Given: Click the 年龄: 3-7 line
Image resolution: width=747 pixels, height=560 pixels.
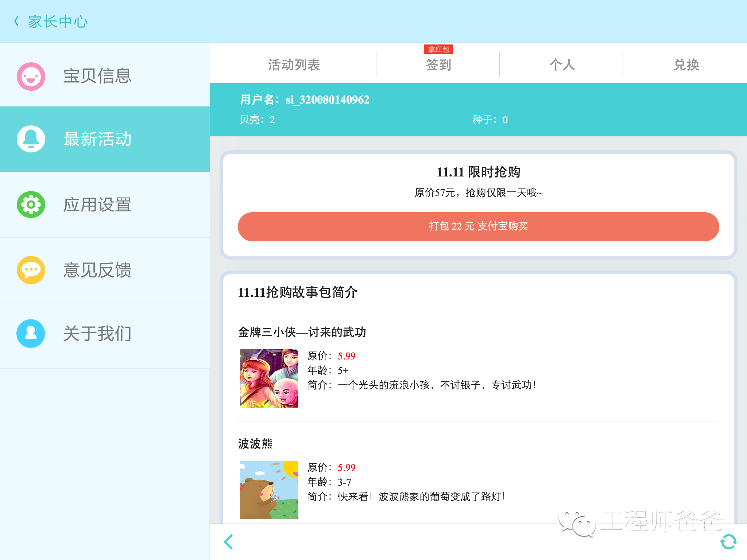Looking at the screenshot, I should 329,482.
